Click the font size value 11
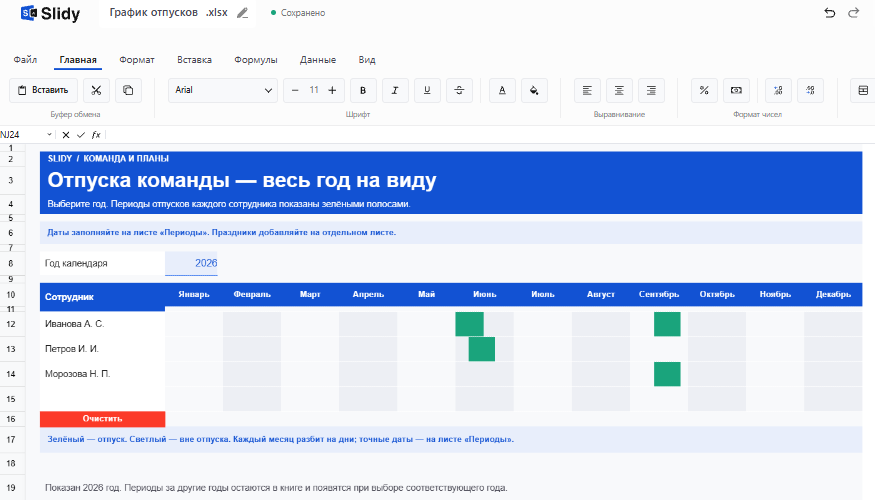 click(x=314, y=90)
